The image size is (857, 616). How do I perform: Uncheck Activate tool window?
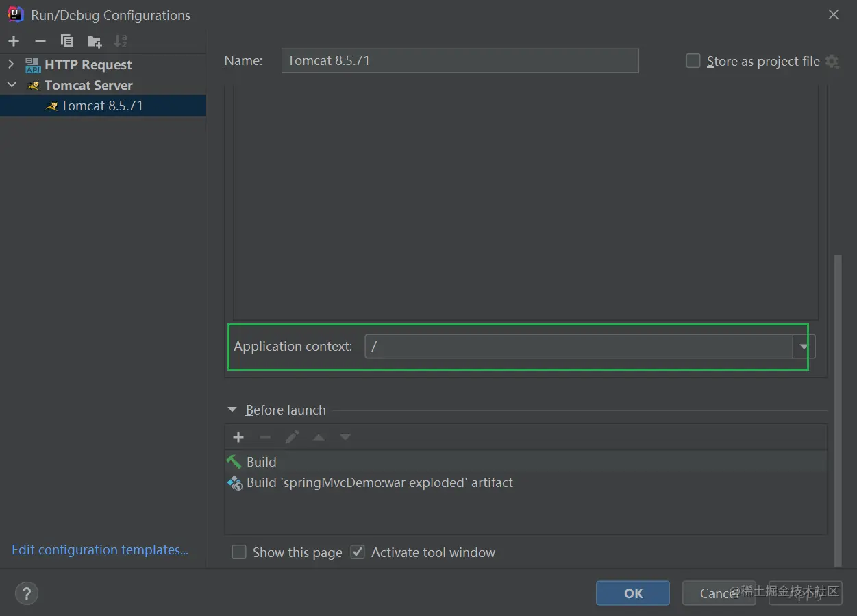click(358, 552)
